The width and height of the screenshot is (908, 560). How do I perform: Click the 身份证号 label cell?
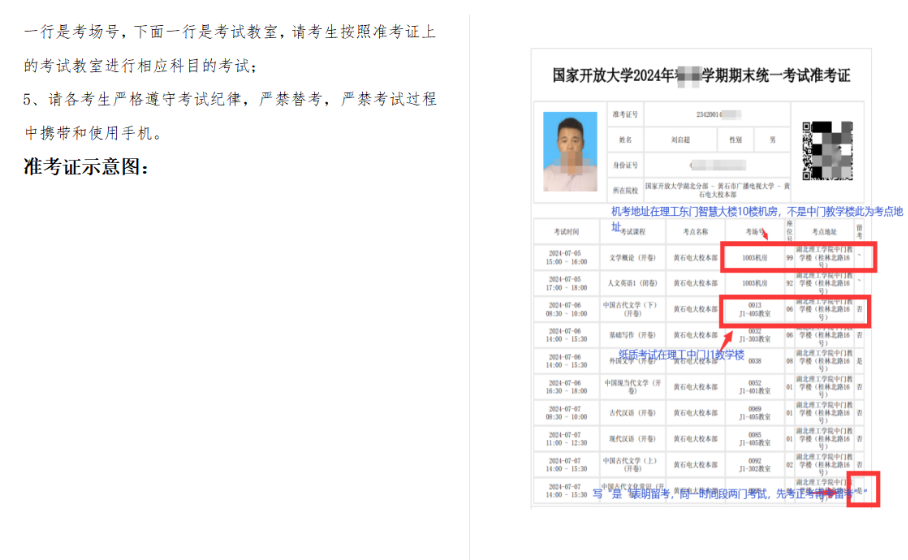[626, 164]
